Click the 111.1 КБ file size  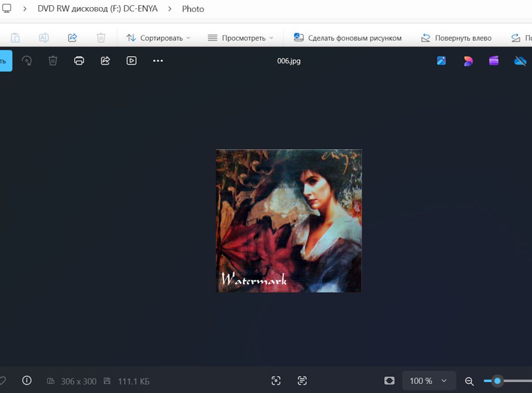tap(134, 382)
